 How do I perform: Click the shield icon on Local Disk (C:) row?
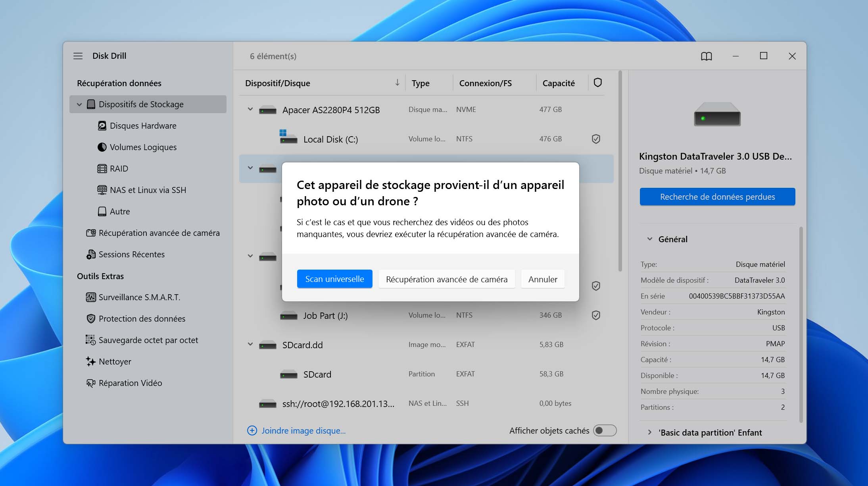point(596,139)
